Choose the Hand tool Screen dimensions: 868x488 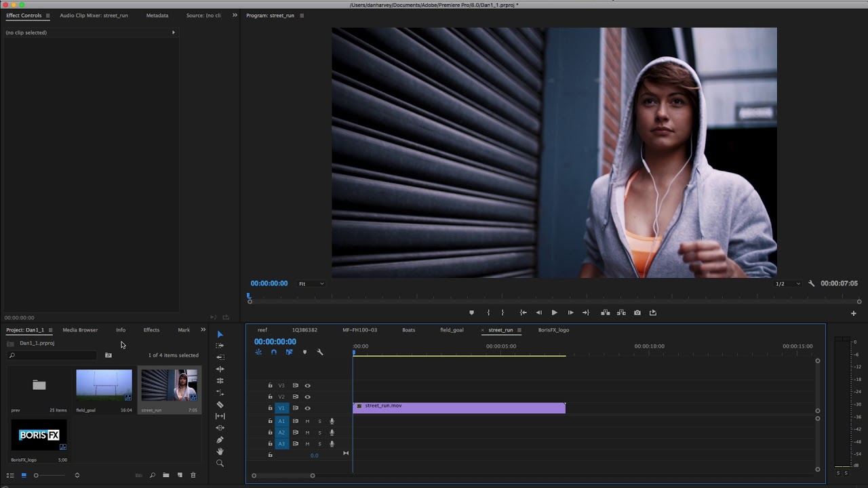[x=220, y=451]
